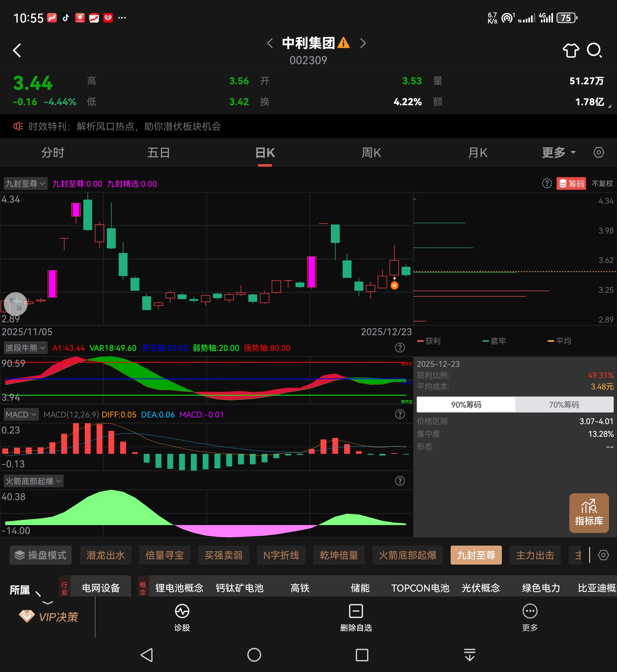The height and width of the screenshot is (672, 617).
Task: Switch to 周K weekly chart tab
Action: pyautogui.click(x=371, y=153)
